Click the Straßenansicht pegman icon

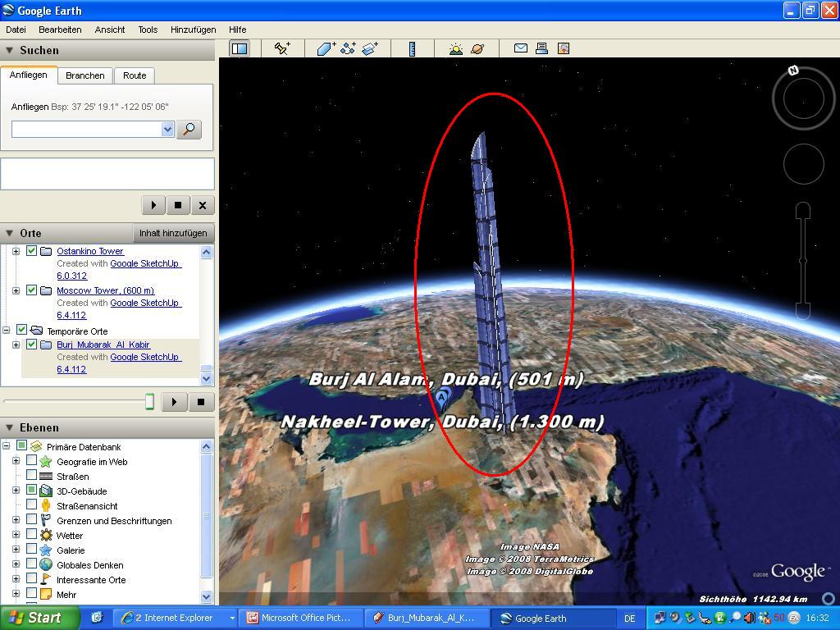[46, 505]
